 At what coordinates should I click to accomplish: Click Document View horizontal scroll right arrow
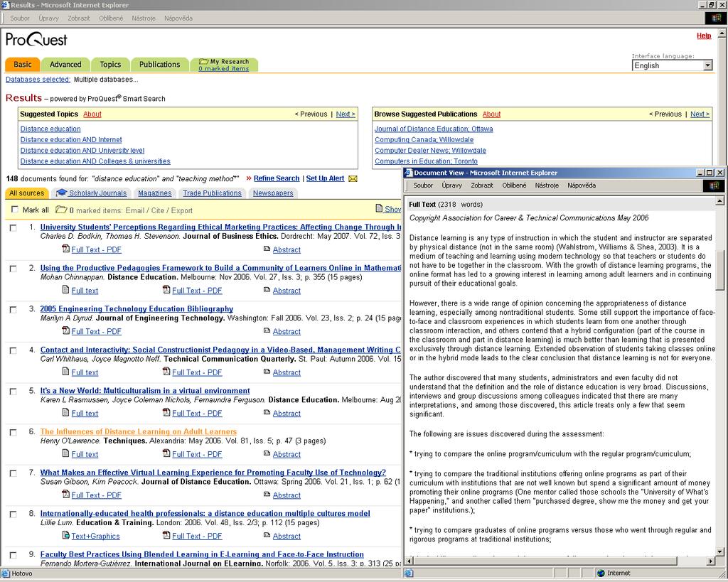coord(711,561)
